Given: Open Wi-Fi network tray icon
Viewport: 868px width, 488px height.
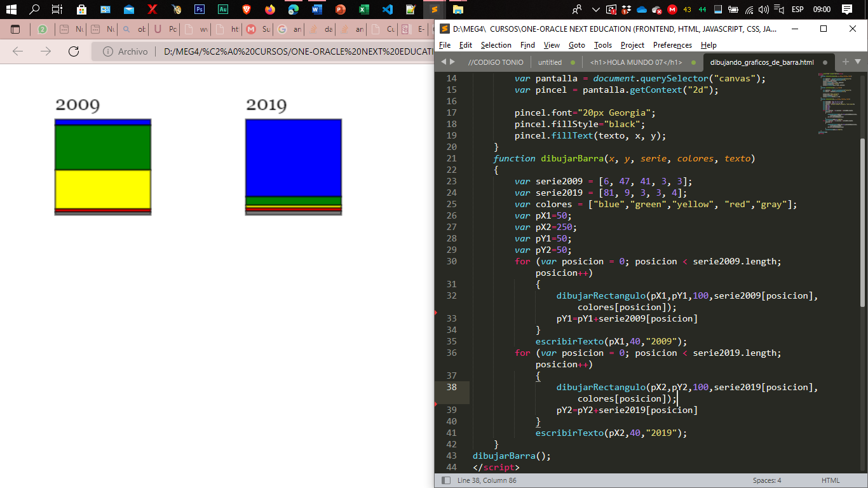Looking at the screenshot, I should (749, 10).
